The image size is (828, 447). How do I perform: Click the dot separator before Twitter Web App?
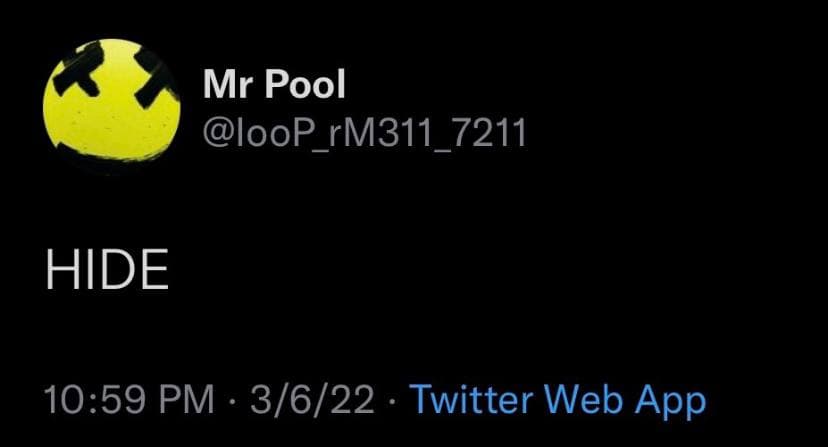pos(391,400)
